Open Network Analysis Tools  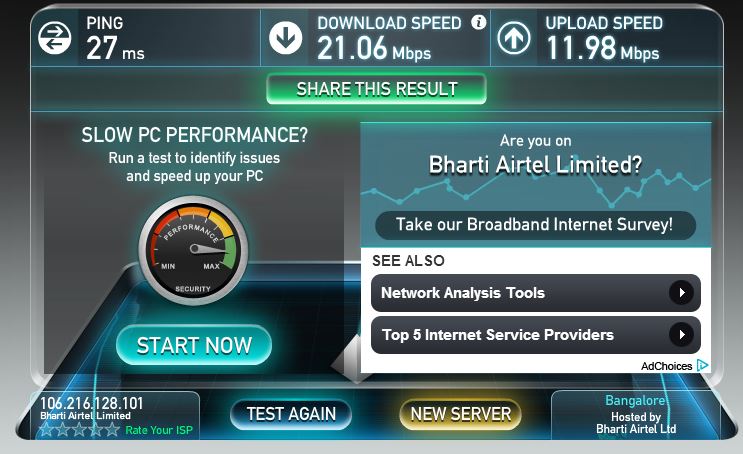pyautogui.click(x=536, y=293)
